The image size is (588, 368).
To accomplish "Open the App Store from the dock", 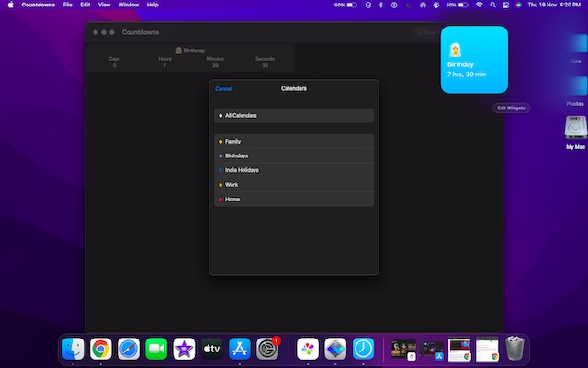I will [240, 349].
